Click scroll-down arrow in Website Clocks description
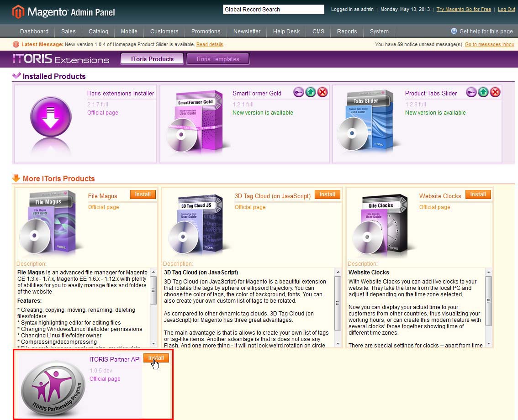 coord(489,343)
